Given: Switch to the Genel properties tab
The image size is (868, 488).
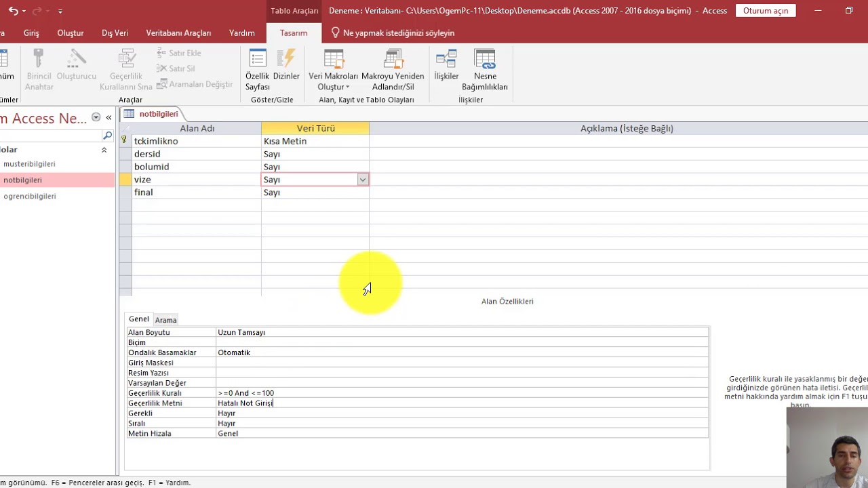Looking at the screenshot, I should click(x=139, y=319).
